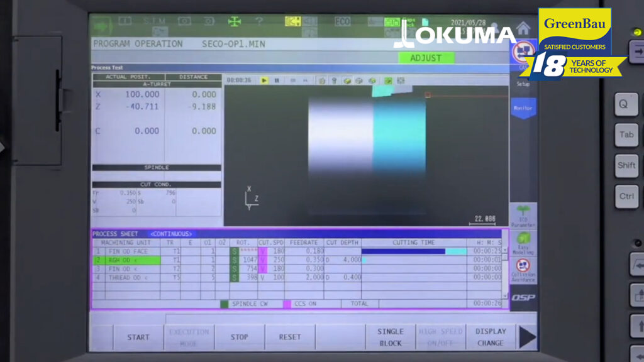Click the green crosshair axis icon
The height and width of the screenshot is (362, 644).
pyautogui.click(x=235, y=21)
